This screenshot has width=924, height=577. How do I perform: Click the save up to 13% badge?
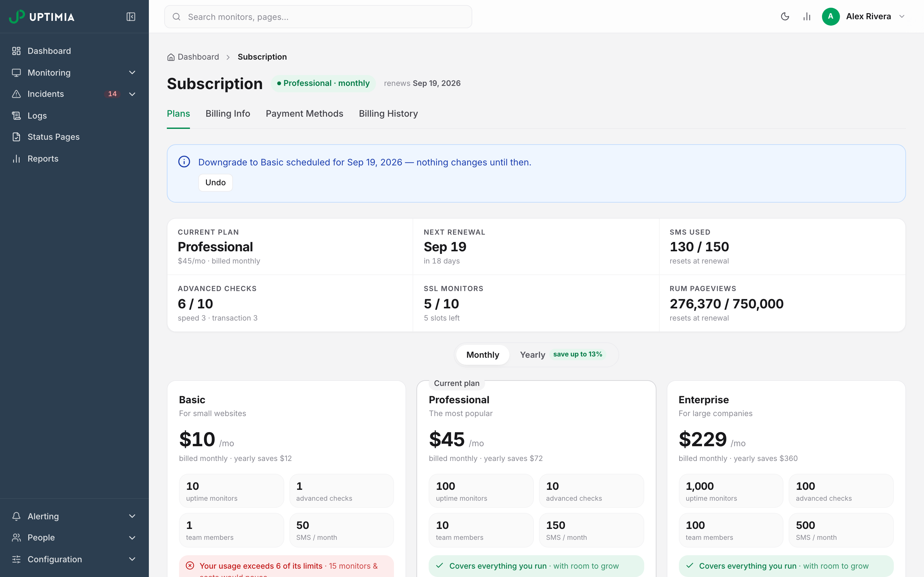pyautogui.click(x=577, y=354)
